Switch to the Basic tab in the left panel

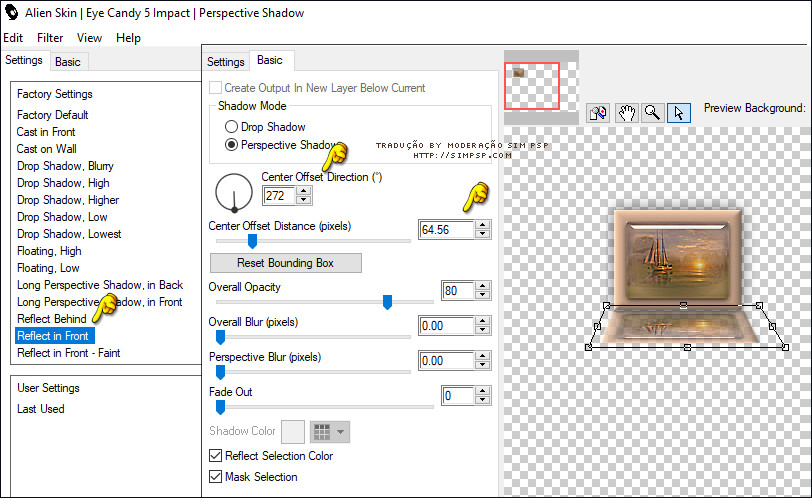(x=68, y=61)
